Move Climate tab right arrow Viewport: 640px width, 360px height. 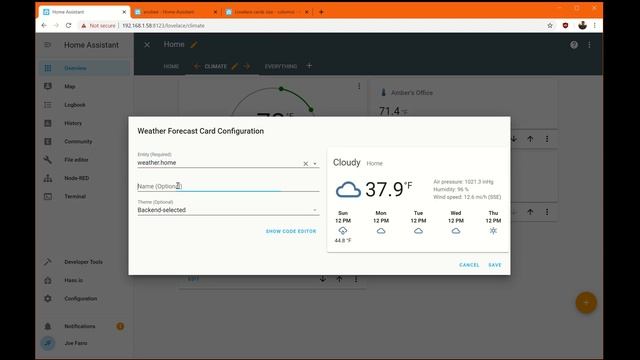pos(247,66)
